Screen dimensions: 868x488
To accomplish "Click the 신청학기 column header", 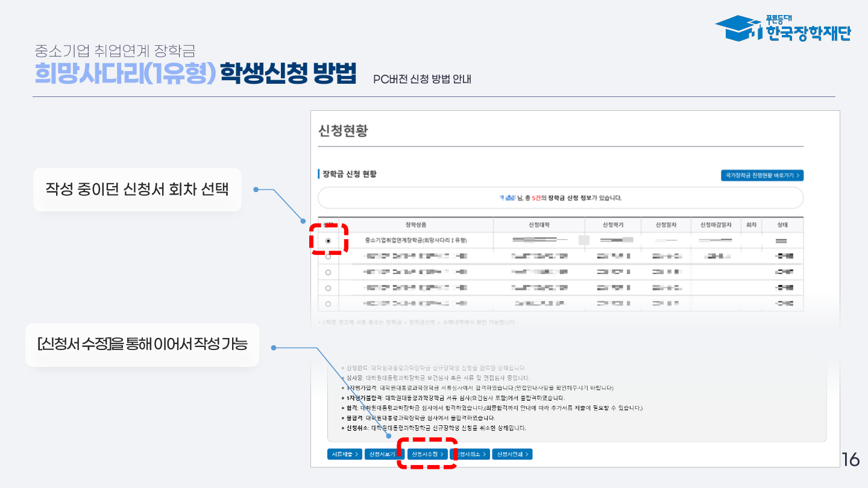I will tap(613, 225).
